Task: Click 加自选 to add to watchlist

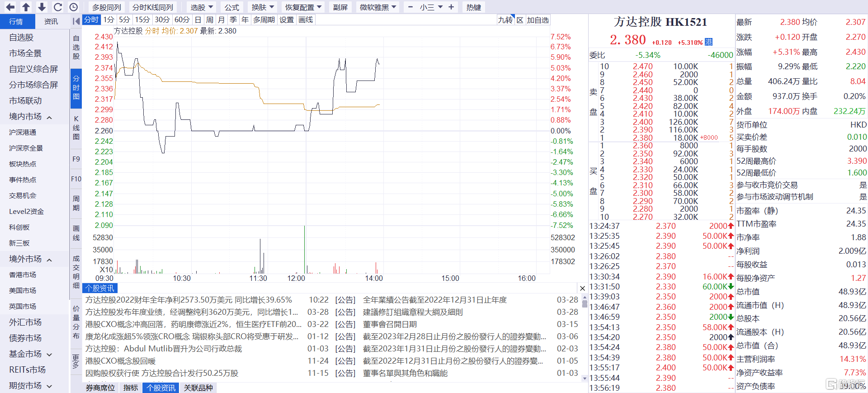Action: coord(538,20)
